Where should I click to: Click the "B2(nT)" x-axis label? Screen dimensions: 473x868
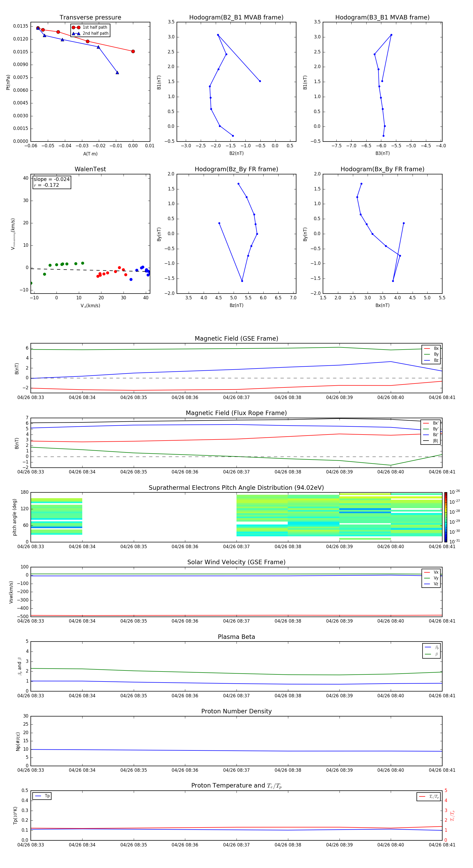point(236,153)
